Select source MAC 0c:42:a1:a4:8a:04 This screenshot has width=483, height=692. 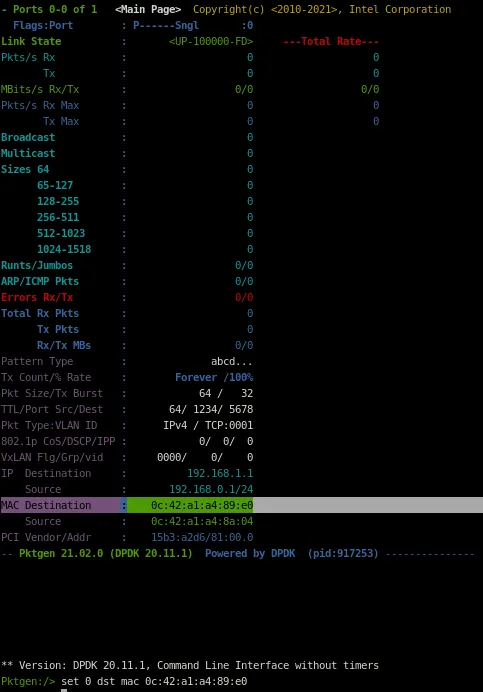(202, 521)
